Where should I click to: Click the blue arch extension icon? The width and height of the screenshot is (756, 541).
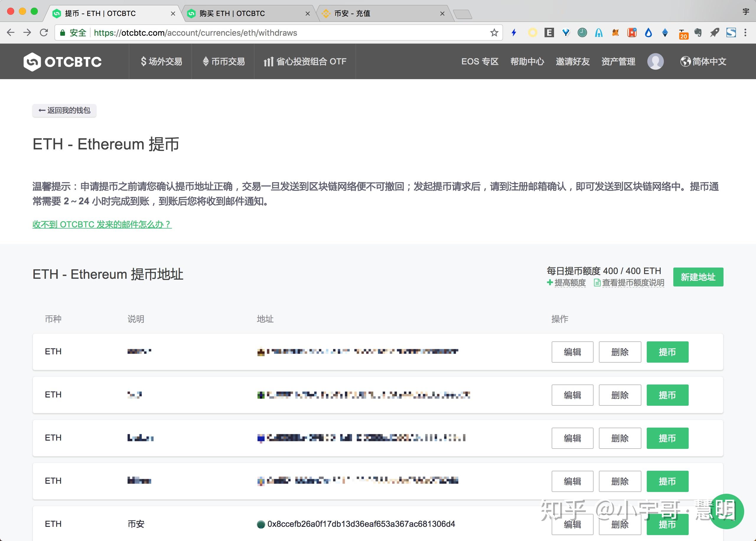click(x=599, y=33)
